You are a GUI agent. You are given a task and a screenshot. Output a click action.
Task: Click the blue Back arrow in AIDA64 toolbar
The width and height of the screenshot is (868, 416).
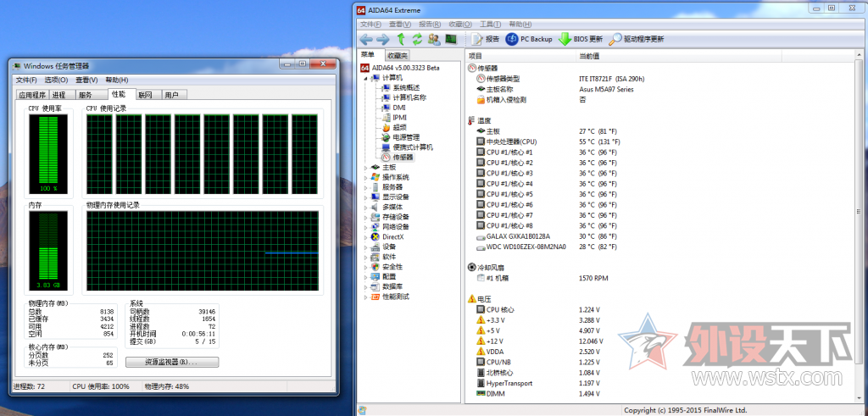pos(366,39)
